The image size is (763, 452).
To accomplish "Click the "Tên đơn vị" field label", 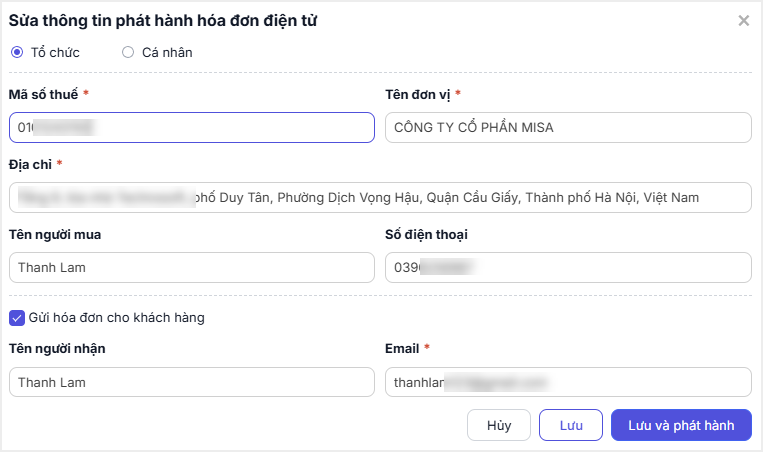I will pyautogui.click(x=418, y=94).
